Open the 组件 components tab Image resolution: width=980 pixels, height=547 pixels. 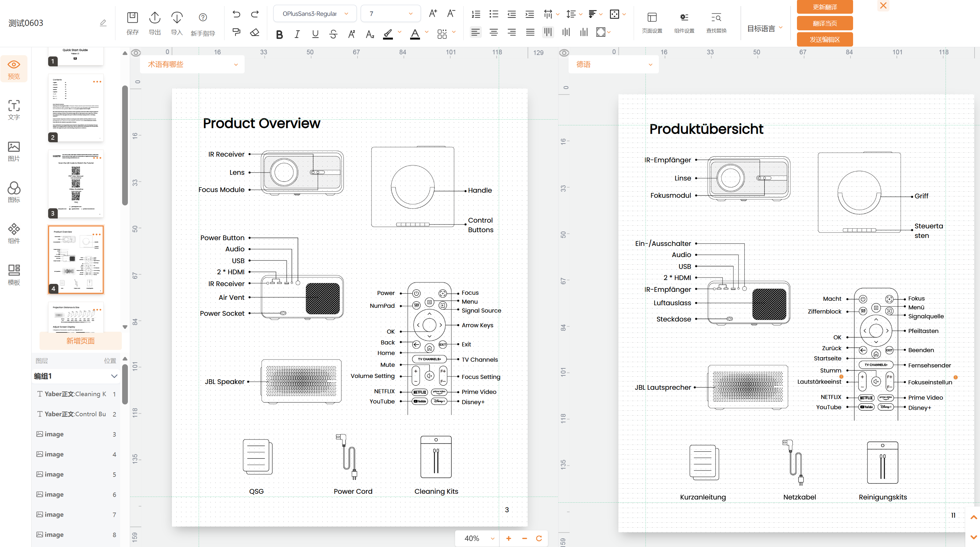(x=14, y=233)
